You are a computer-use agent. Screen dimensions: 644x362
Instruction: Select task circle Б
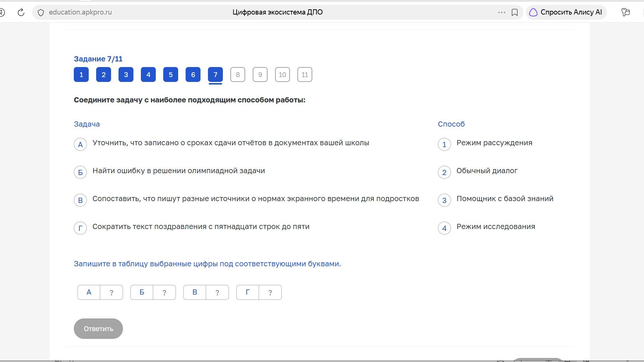(x=80, y=172)
